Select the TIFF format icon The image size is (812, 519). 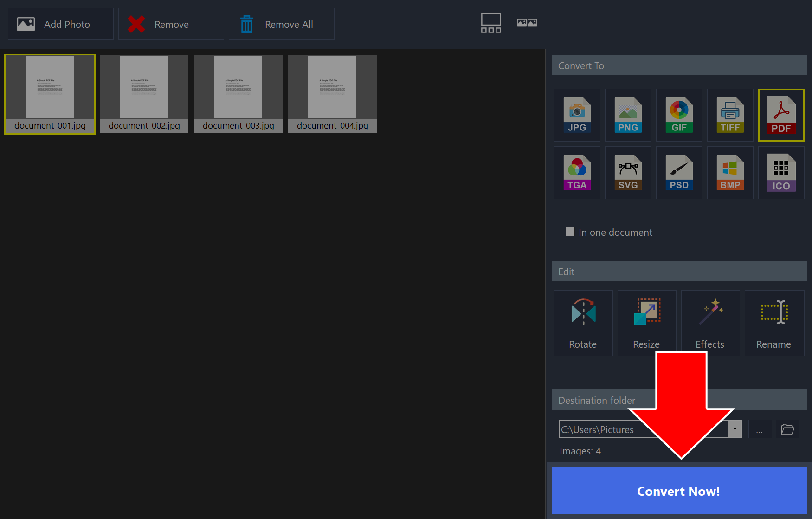tap(730, 115)
